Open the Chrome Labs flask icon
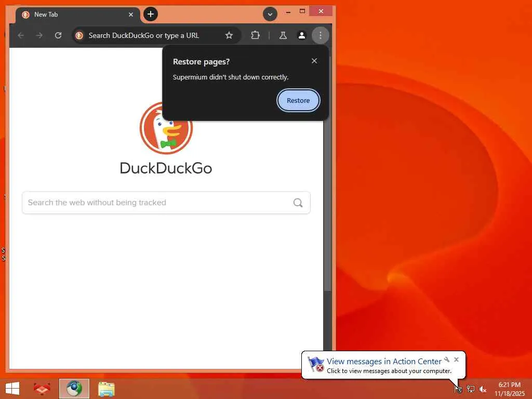 (283, 35)
